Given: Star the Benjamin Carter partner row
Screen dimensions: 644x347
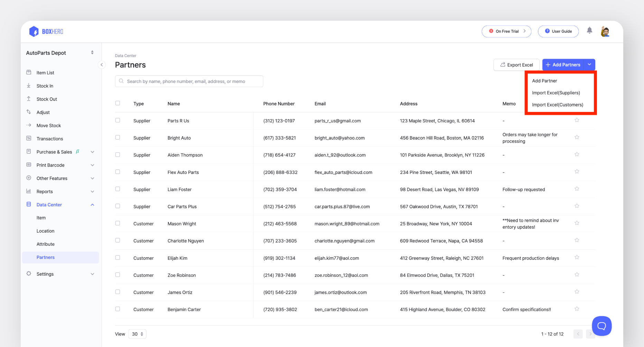Looking at the screenshot, I should [577, 309].
